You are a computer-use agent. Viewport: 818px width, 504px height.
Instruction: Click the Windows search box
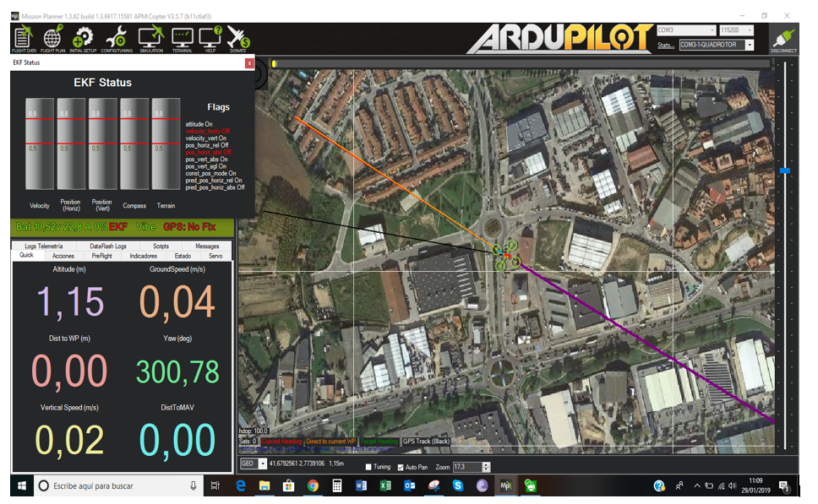(119, 485)
